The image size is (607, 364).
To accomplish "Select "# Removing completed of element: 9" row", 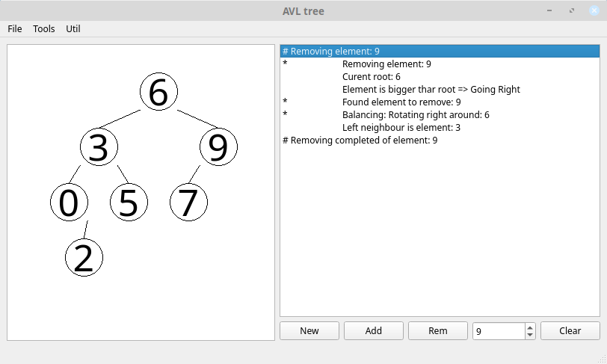I will [360, 140].
